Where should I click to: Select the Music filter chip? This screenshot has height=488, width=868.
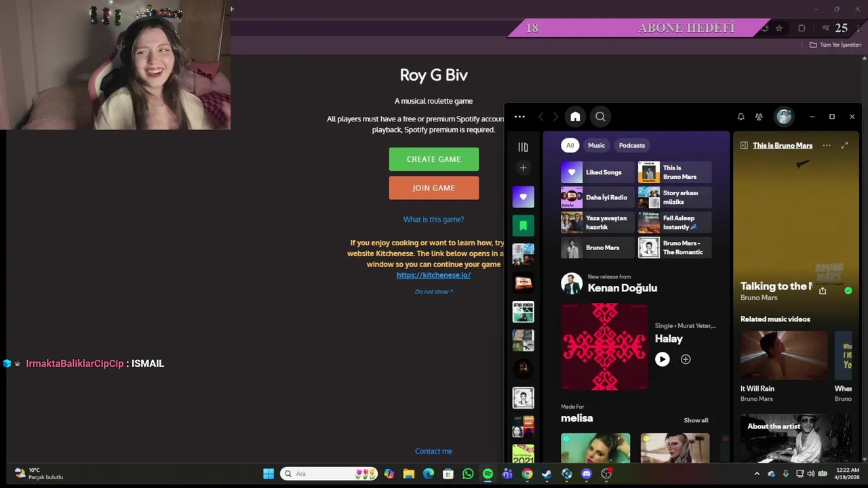coord(596,145)
